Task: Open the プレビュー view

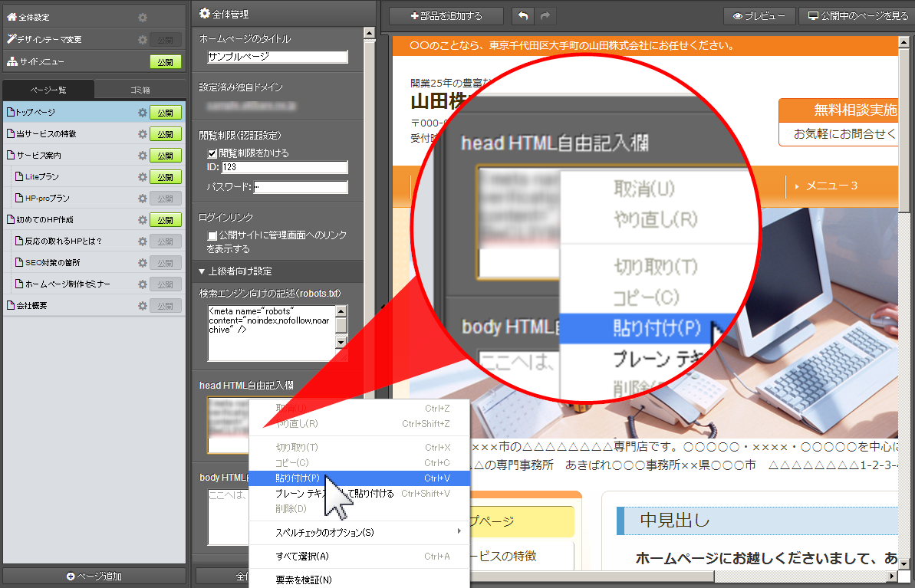Action: pyautogui.click(x=759, y=16)
